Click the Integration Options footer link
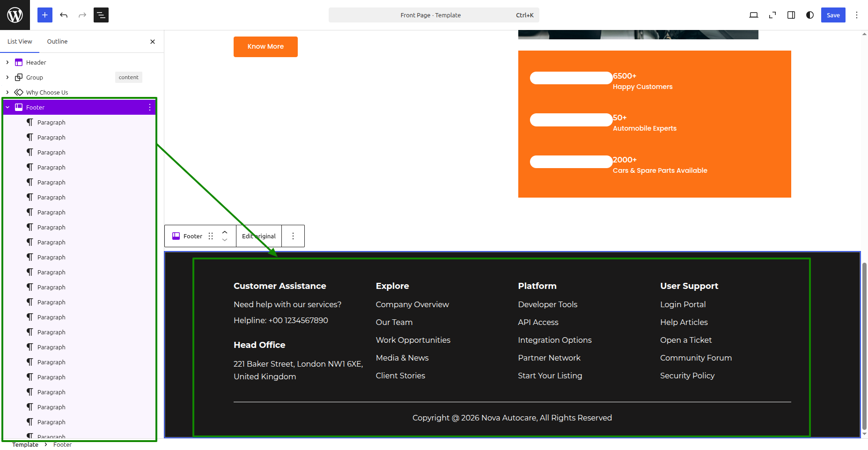 point(555,340)
